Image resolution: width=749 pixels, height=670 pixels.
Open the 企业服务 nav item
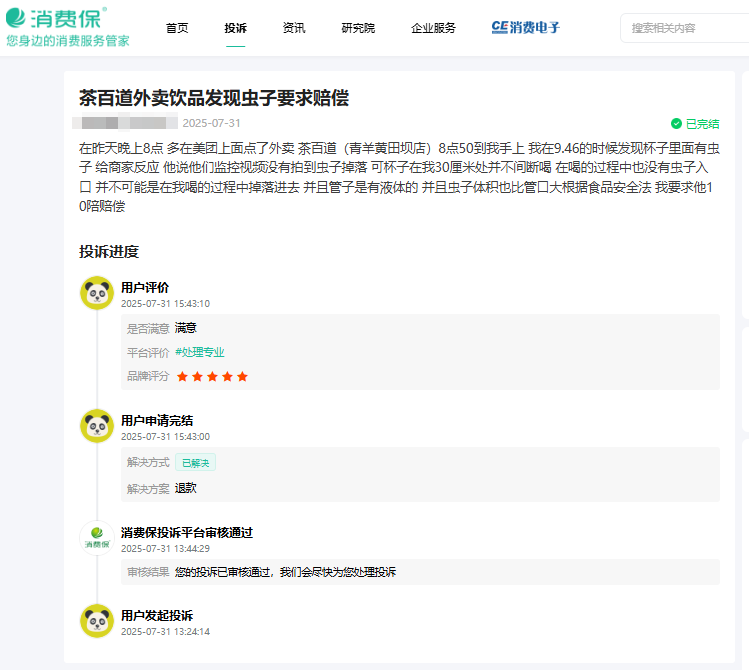pos(433,28)
